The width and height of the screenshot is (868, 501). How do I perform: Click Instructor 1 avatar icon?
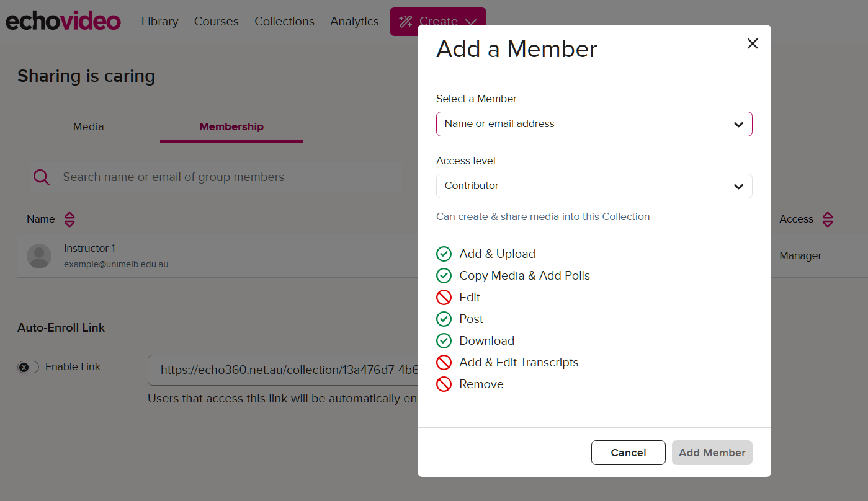[39, 256]
